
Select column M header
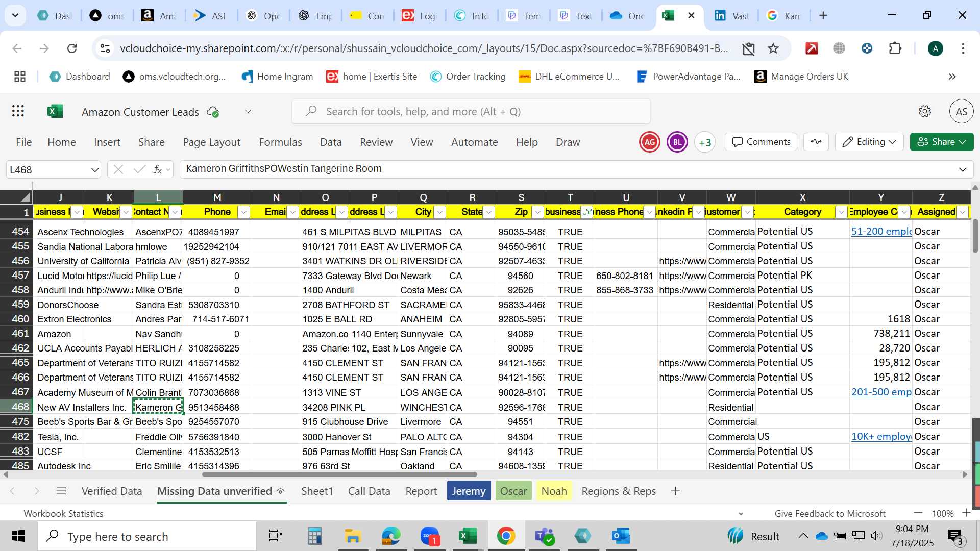pyautogui.click(x=217, y=197)
